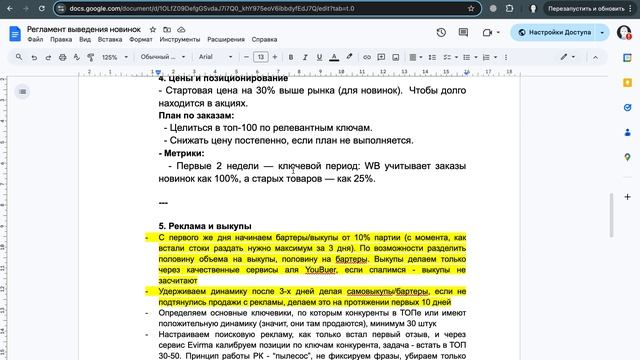Toggle italic formatting
The image size is (640, 360).
305,57
